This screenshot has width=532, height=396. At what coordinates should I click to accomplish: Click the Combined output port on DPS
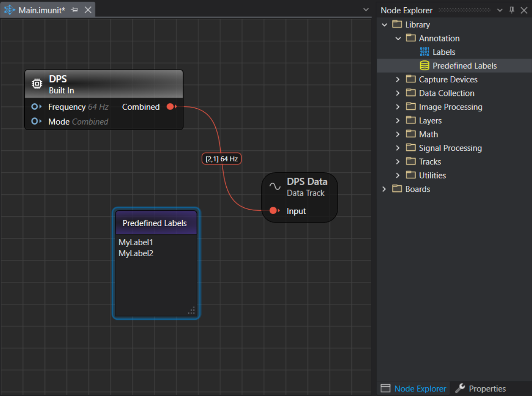click(171, 107)
